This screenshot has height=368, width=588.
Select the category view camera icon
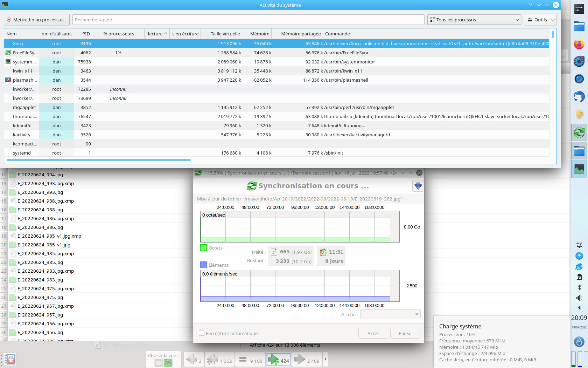(159, 363)
